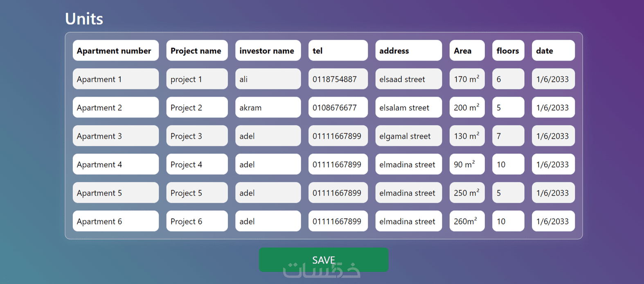Focus the Apartment 2 number field
644x284 pixels.
point(115,107)
